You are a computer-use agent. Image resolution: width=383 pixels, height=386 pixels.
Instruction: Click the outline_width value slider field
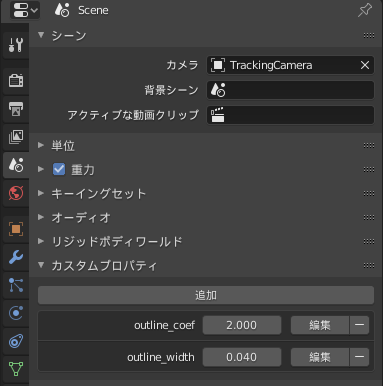(242, 357)
